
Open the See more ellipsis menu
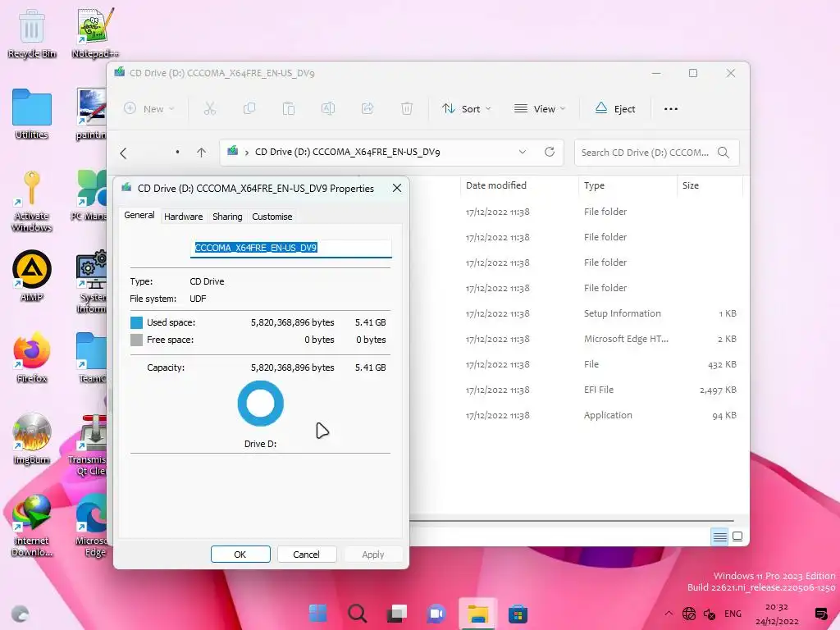point(671,109)
